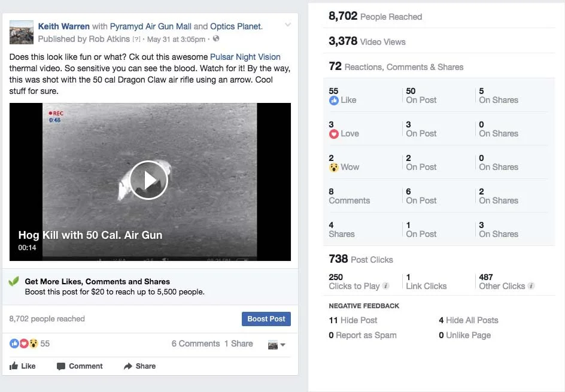Click the thumbs-up icon beside Like
This screenshot has height=392, width=565.
coord(14,366)
